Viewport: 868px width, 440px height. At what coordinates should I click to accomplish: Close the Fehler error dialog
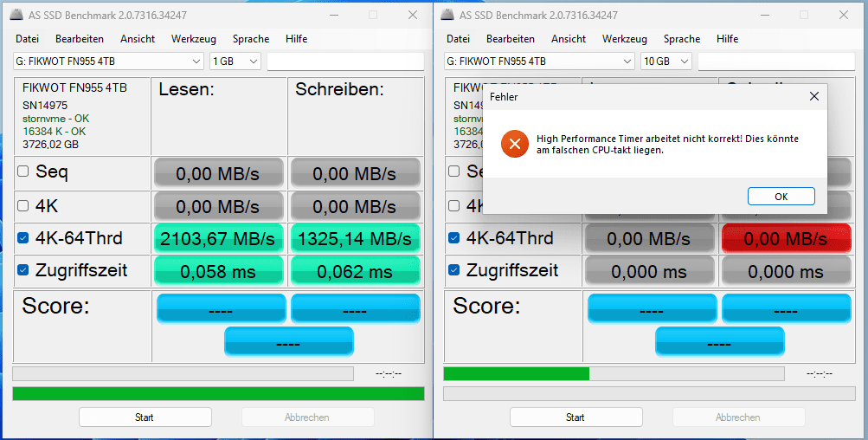(813, 97)
